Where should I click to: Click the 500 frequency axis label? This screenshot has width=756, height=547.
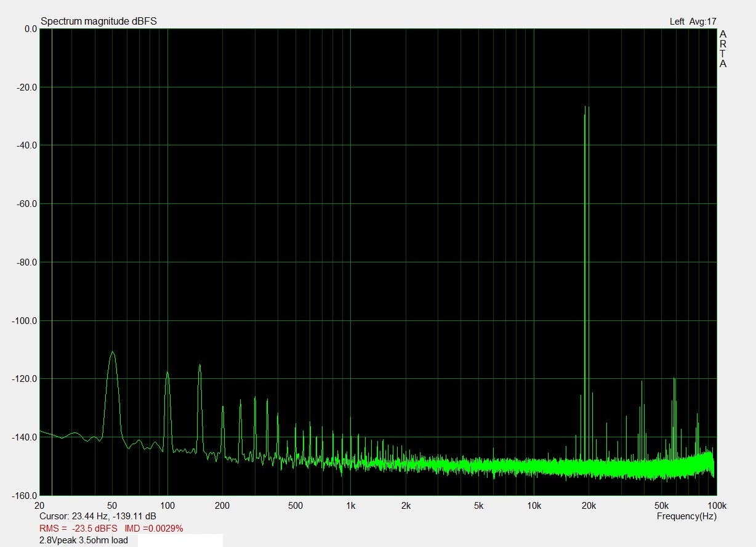(x=296, y=506)
